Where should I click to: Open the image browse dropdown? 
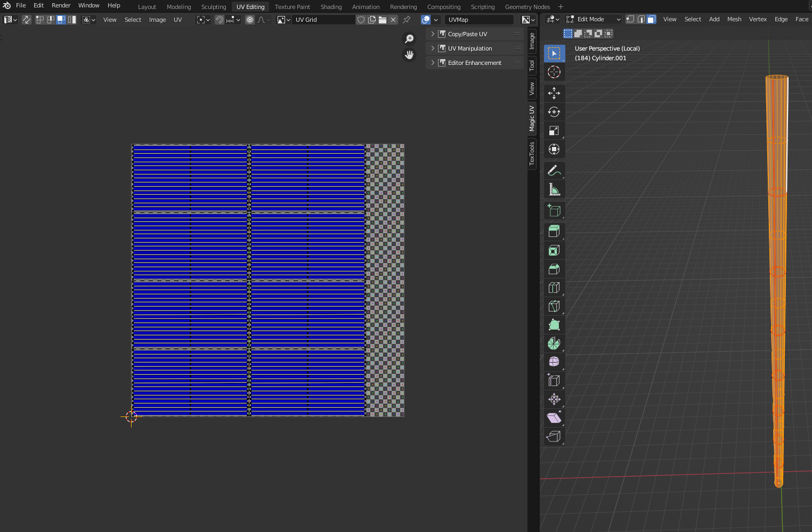pos(283,20)
